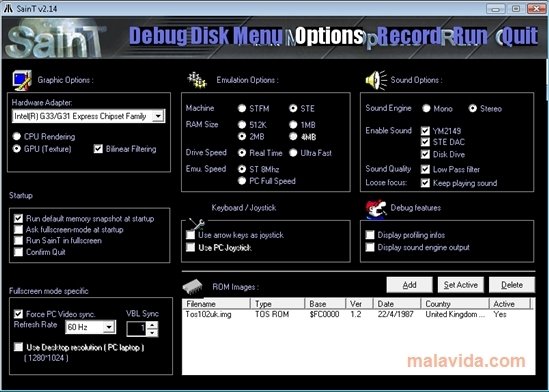Screen dimensions: 549x392
Task: Open the Debug menu
Action: 159,36
